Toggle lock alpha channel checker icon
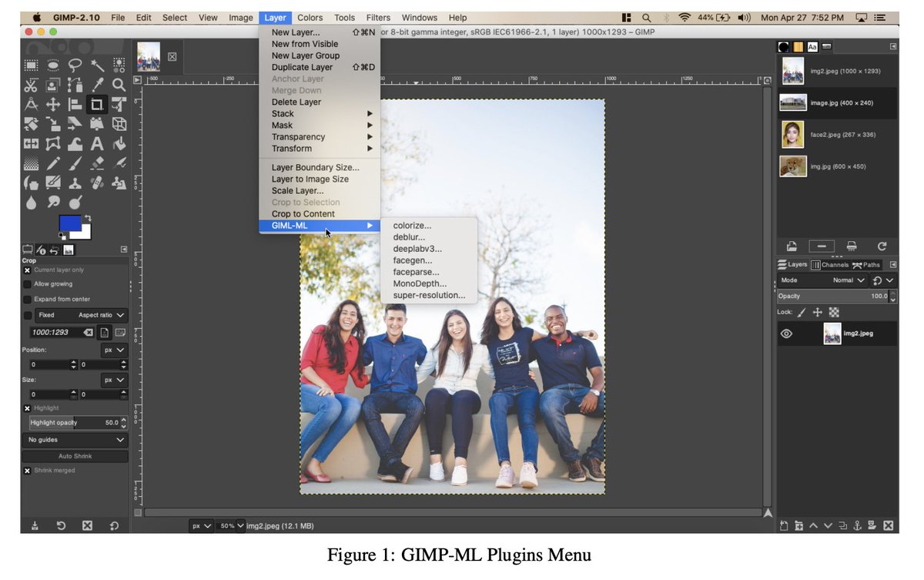Image resolution: width=924 pixels, height=580 pixels. [x=834, y=312]
